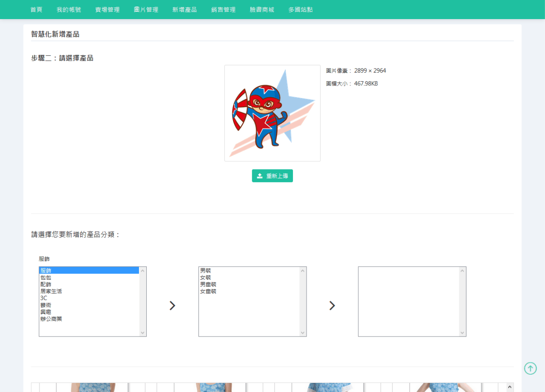Open the 首頁 menu item
545x392 pixels.
pos(36,10)
